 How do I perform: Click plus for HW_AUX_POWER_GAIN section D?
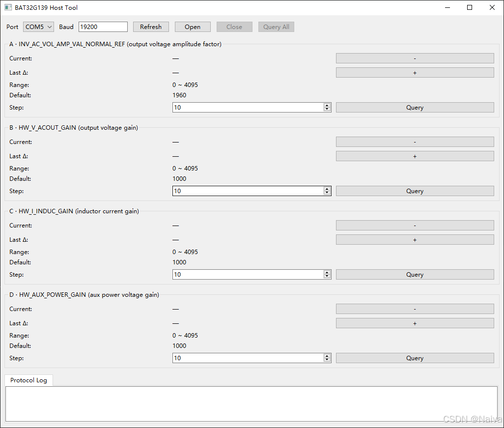click(x=415, y=323)
